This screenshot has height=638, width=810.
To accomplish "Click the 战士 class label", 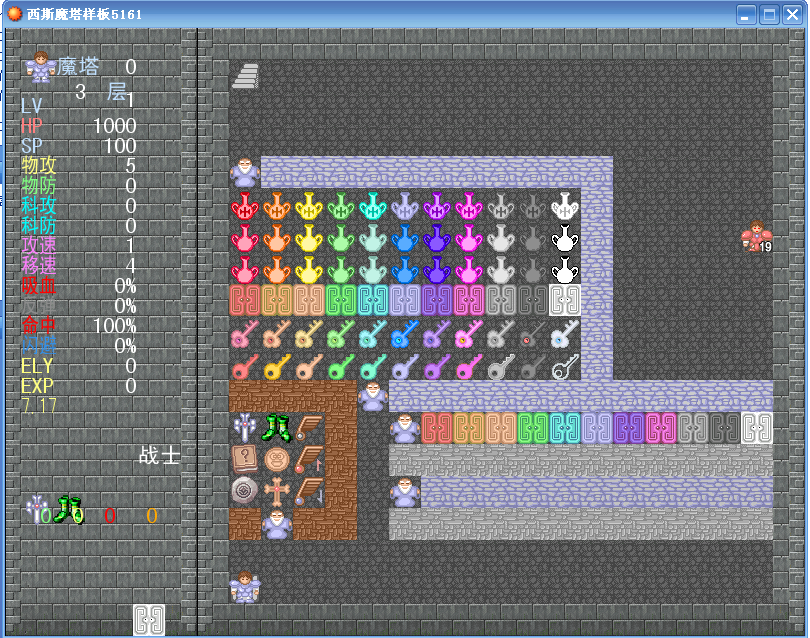I will coord(159,455).
